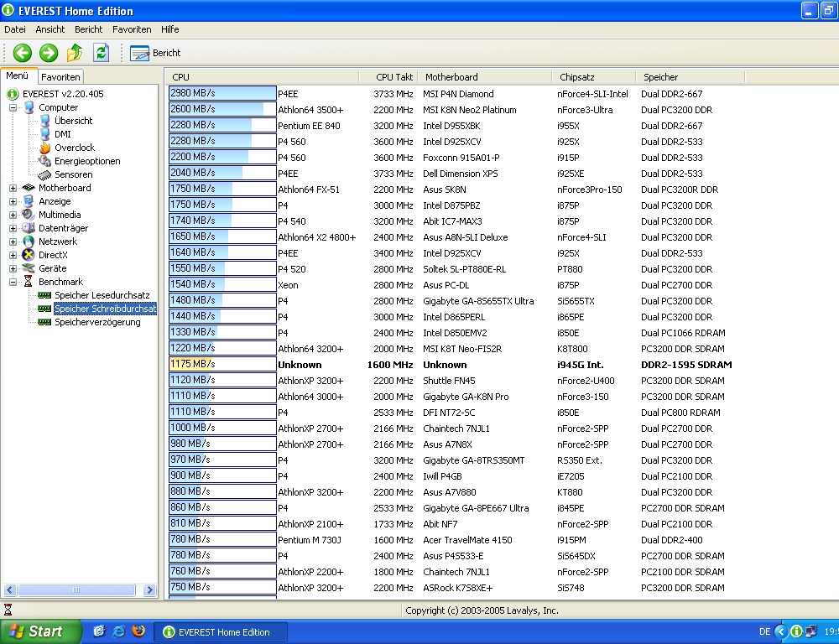
Task: Click the Anzeige monitor icon
Action: click(x=29, y=201)
